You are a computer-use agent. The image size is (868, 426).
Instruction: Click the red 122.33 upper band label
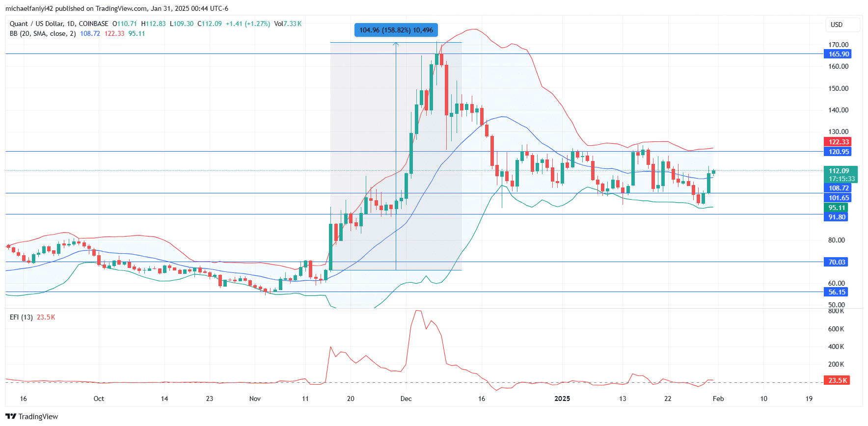point(837,142)
